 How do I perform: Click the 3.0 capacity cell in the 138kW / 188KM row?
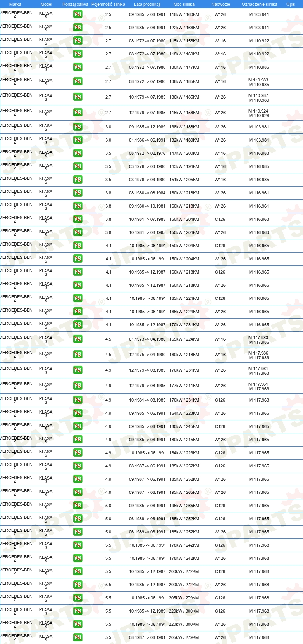108,127
